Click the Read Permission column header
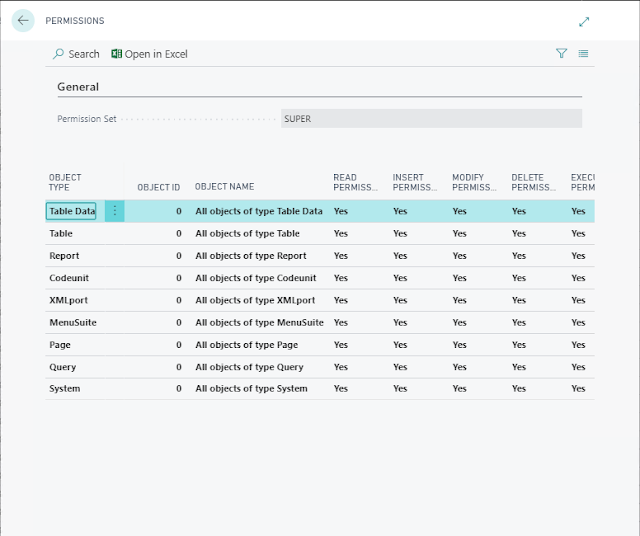 pyautogui.click(x=355, y=182)
